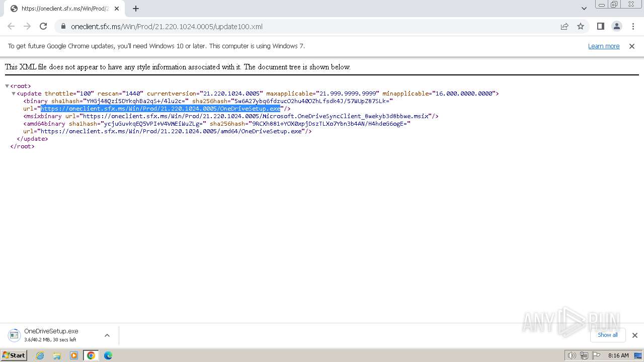644x362 pixels.
Task: Open Windows Start menu
Action: 14,355
